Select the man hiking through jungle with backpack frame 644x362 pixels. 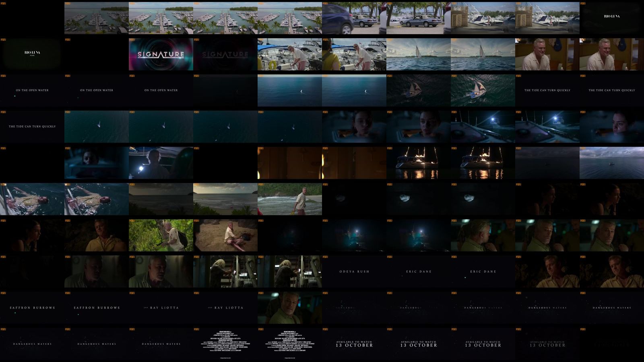point(161,235)
